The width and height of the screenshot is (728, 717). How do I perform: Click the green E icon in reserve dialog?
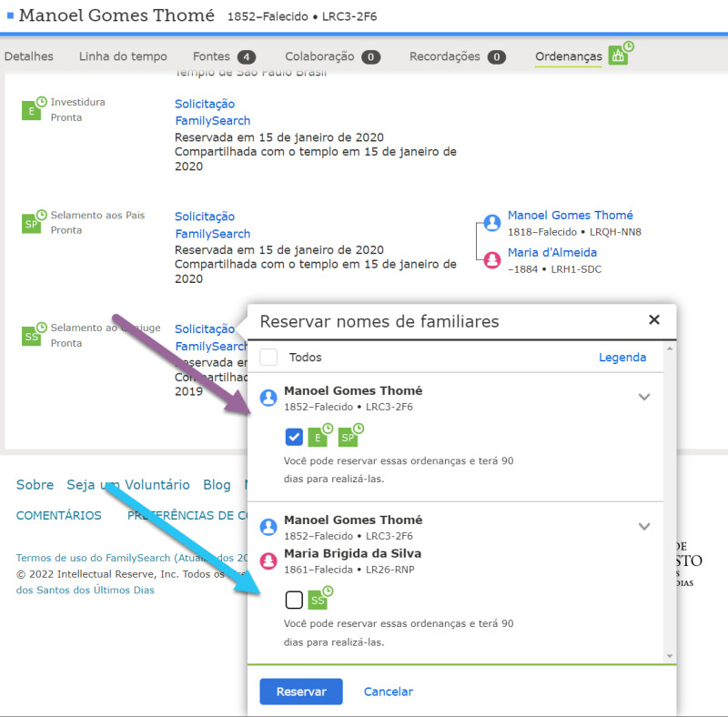pos(320,435)
